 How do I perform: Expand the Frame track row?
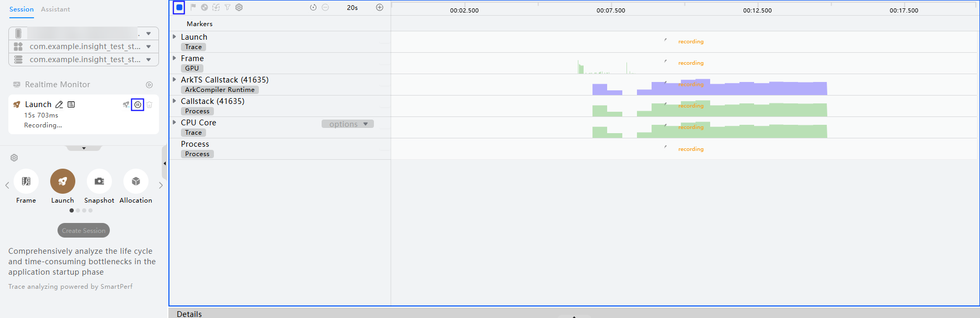click(175, 58)
